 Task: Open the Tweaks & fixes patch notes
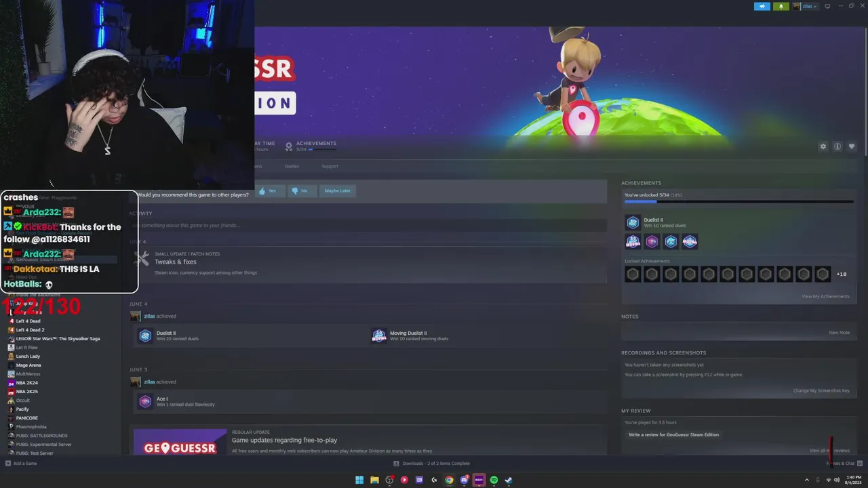175,262
